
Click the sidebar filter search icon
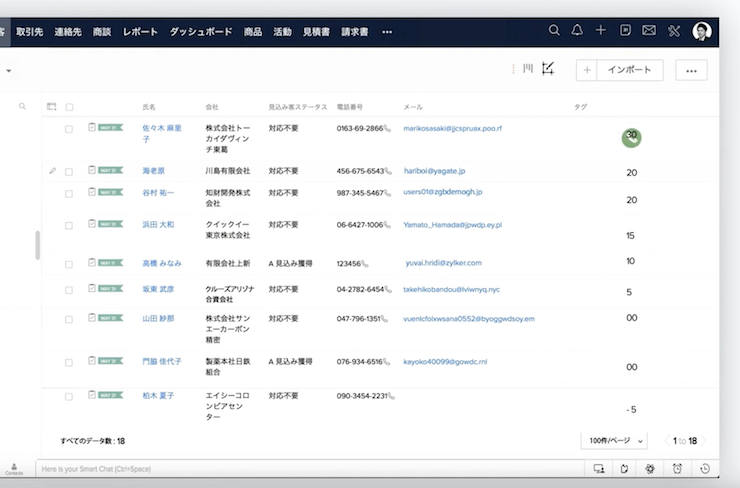[x=22, y=107]
